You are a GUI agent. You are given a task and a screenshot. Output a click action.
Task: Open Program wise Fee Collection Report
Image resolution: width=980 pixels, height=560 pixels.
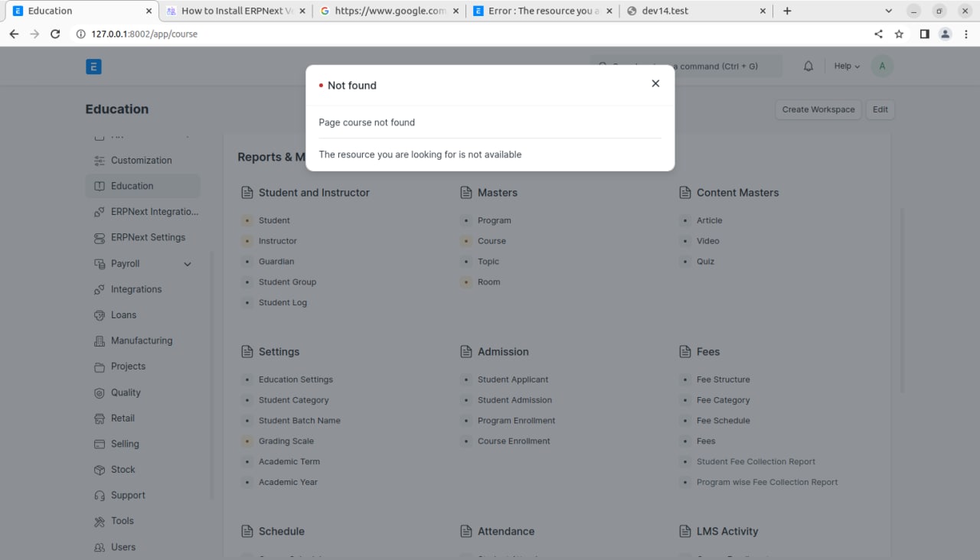[767, 483]
